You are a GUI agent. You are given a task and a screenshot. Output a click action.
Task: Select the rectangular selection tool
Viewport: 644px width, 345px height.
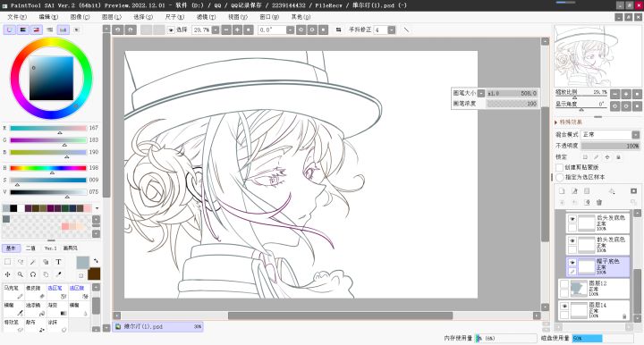pos(8,262)
